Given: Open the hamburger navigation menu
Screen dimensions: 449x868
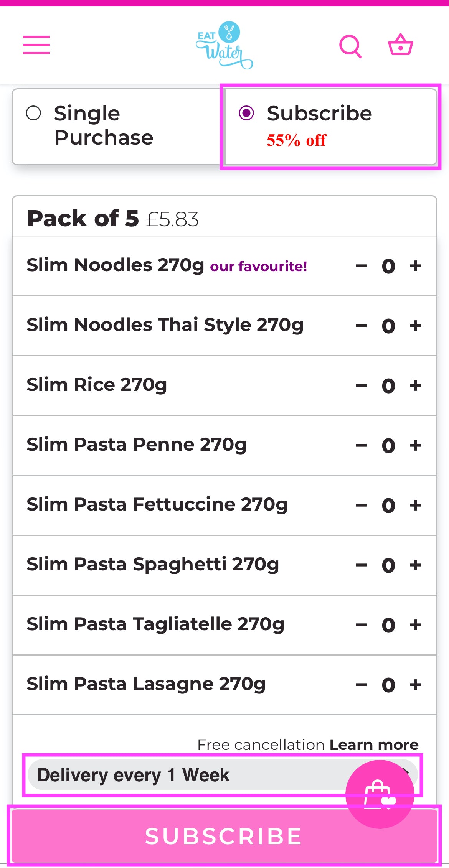Looking at the screenshot, I should (36, 45).
